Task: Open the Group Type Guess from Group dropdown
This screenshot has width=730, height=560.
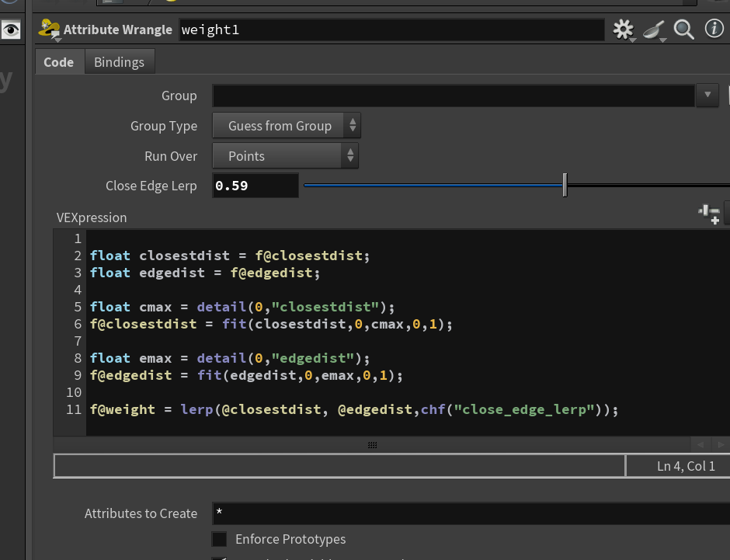Action: click(287, 126)
